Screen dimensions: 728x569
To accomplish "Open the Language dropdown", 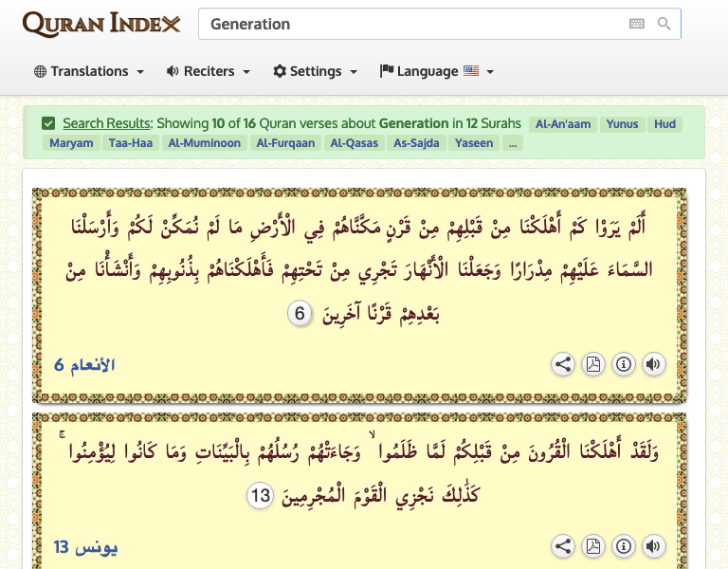I will [x=437, y=71].
